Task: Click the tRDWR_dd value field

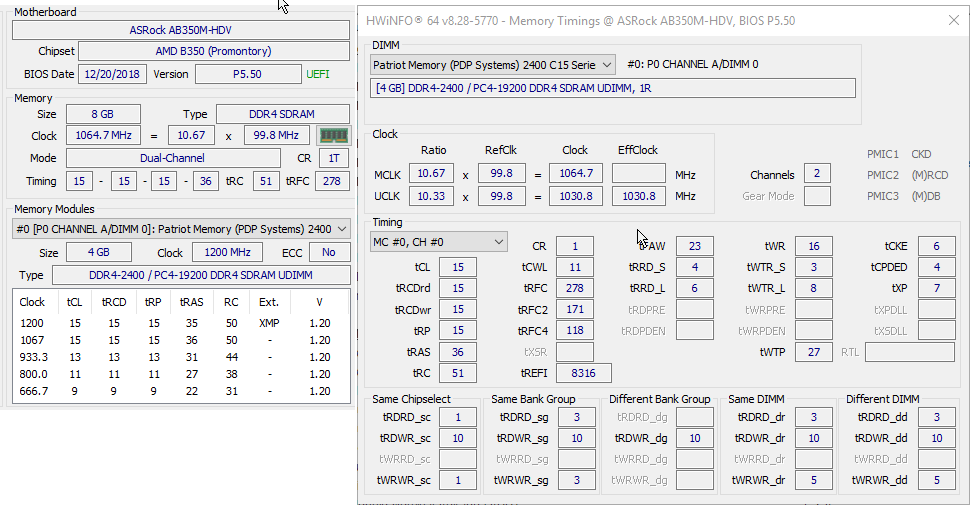Action: 936,438
